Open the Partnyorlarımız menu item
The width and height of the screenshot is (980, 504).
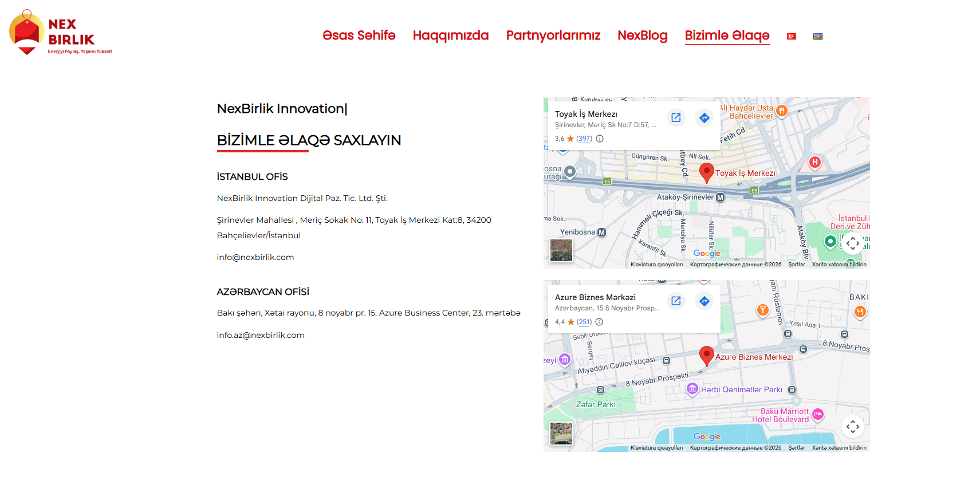(553, 36)
